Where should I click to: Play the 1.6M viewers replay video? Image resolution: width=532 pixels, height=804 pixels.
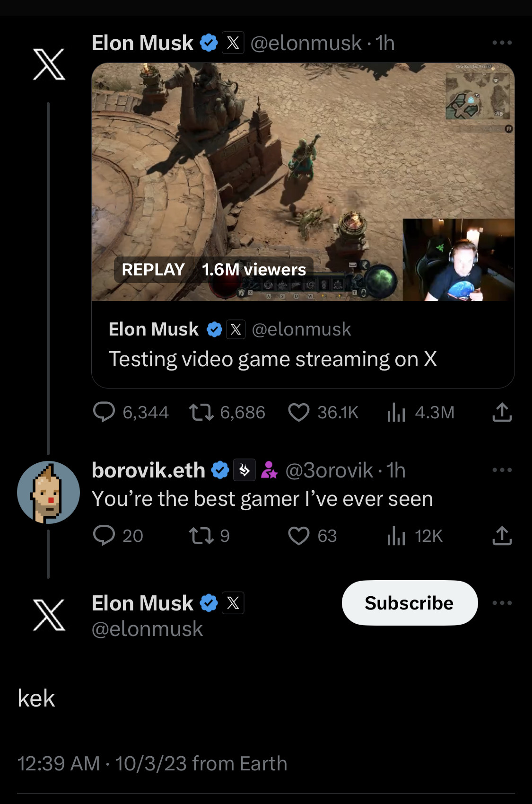[303, 182]
